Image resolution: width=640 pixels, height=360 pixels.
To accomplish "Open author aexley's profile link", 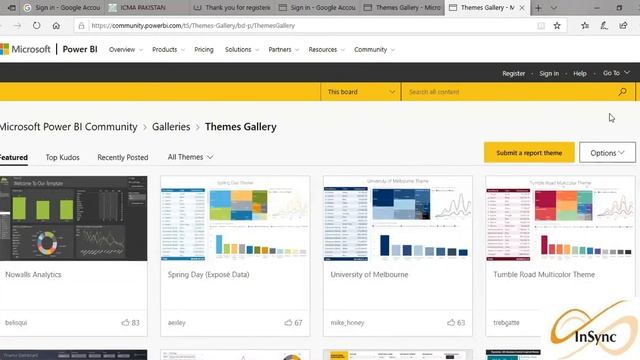I will coord(177,322).
